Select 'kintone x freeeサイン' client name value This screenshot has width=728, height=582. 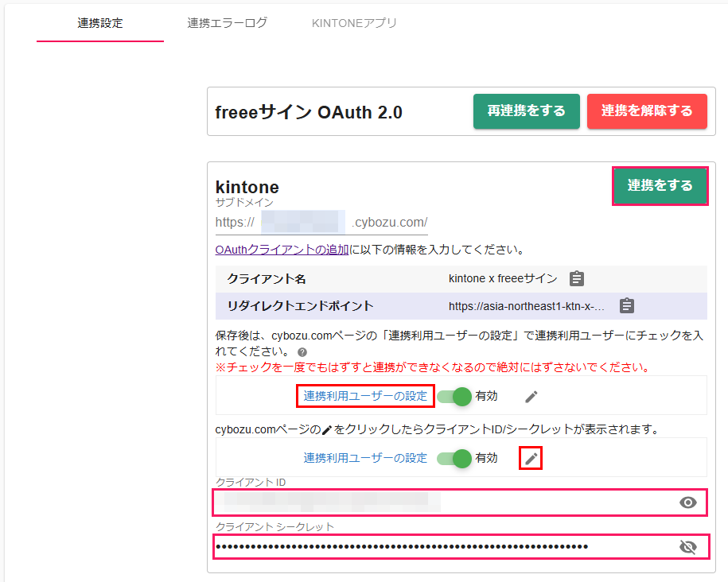pyautogui.click(x=503, y=278)
